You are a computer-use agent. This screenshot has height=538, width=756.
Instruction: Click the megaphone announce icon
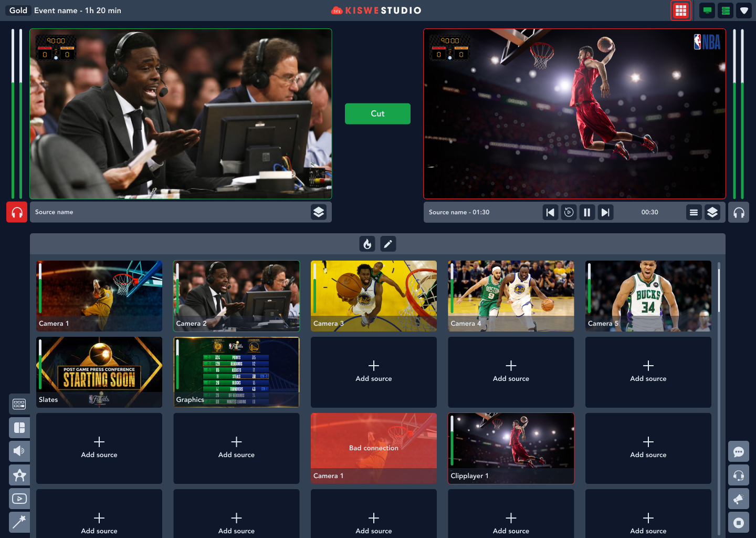point(739,499)
